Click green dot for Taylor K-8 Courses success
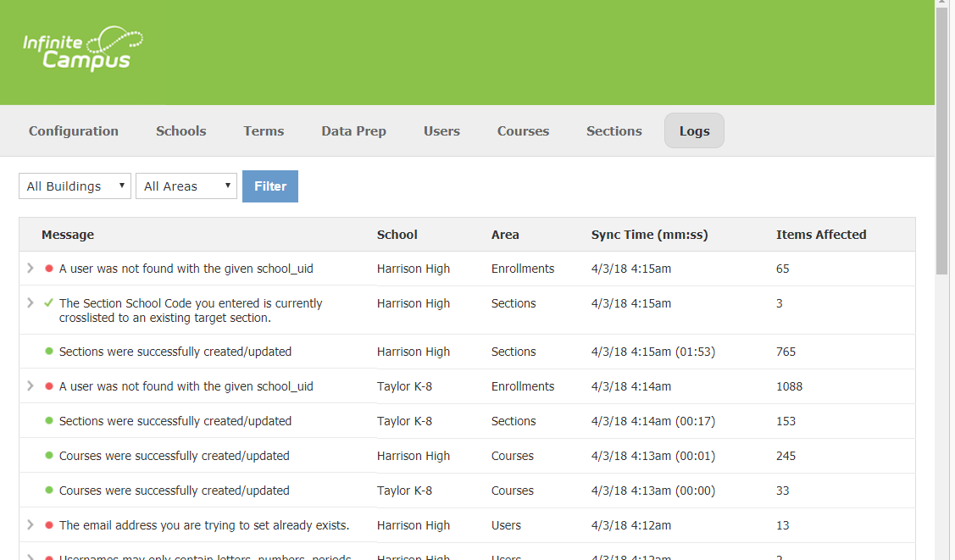The image size is (955, 560). click(x=49, y=491)
